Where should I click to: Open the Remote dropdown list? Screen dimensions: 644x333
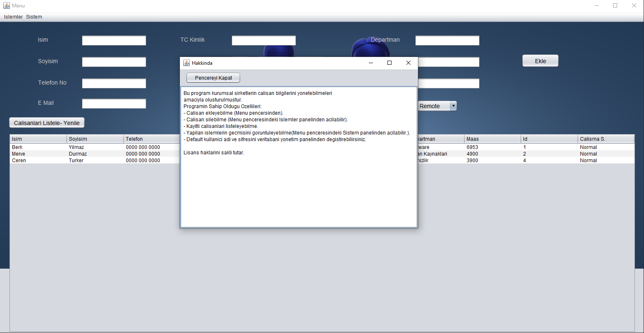[x=433, y=106]
